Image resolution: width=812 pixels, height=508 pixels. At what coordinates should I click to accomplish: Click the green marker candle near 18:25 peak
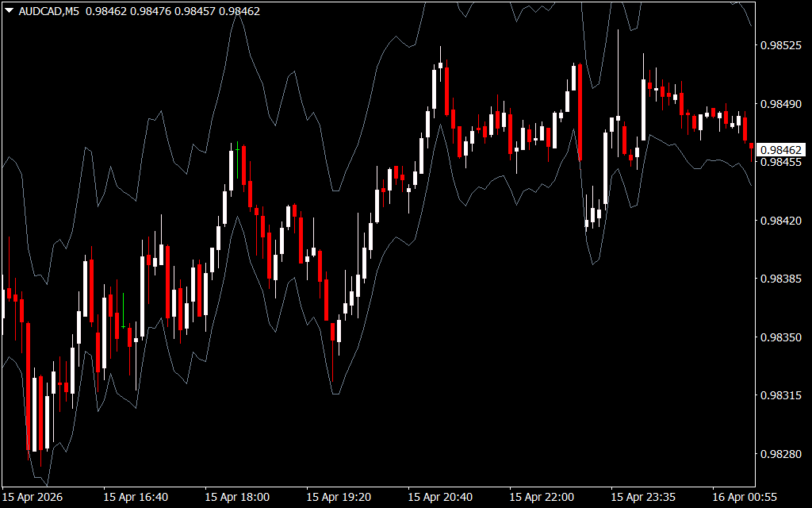pyautogui.click(x=237, y=160)
